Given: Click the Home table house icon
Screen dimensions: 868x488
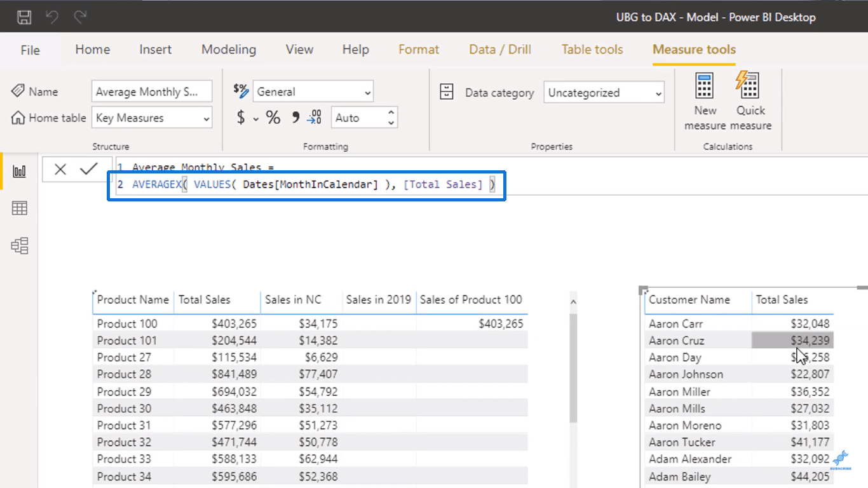Looking at the screenshot, I should 18,118.
